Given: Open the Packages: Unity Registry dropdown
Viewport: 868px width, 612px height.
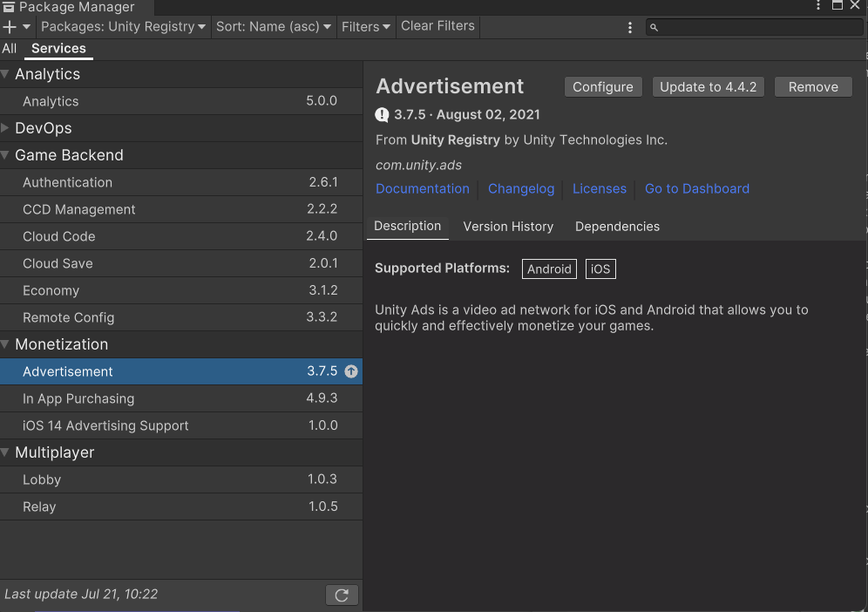Looking at the screenshot, I should click(123, 26).
